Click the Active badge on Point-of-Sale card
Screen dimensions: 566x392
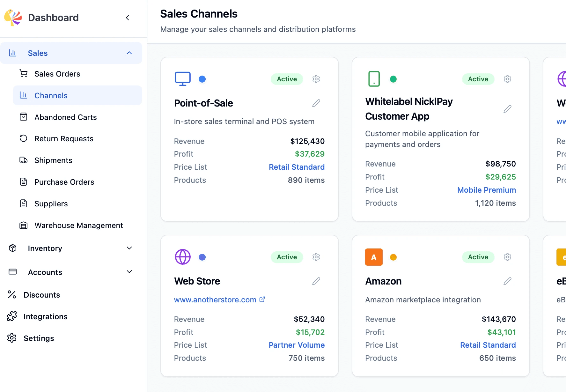[287, 79]
